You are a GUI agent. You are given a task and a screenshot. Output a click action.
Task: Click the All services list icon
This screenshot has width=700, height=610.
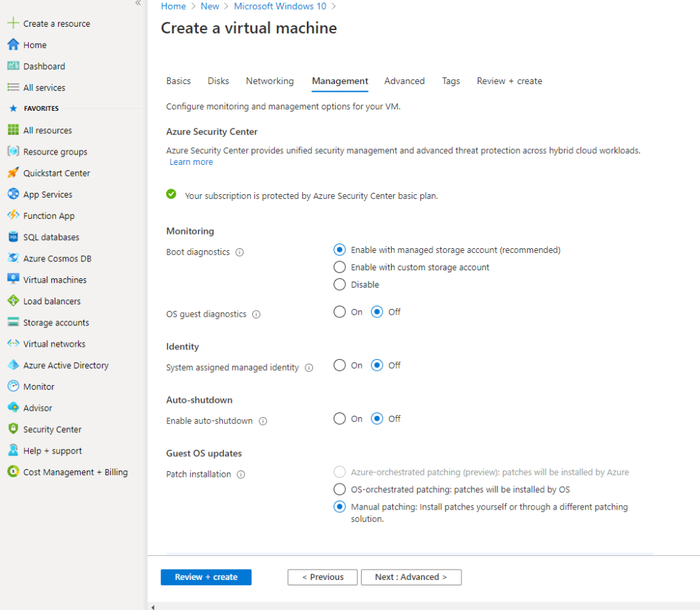[x=14, y=87]
